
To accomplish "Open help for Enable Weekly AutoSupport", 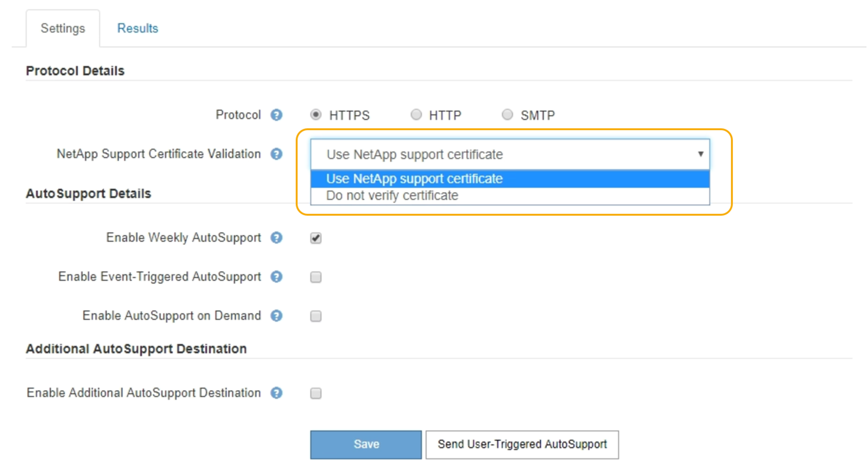I will [x=276, y=238].
